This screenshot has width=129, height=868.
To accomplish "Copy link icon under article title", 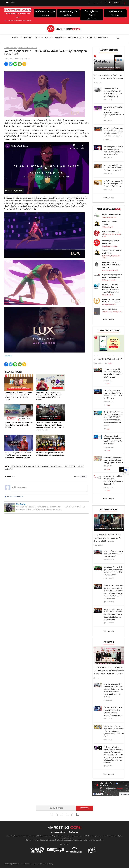I will [x=24, y=64].
